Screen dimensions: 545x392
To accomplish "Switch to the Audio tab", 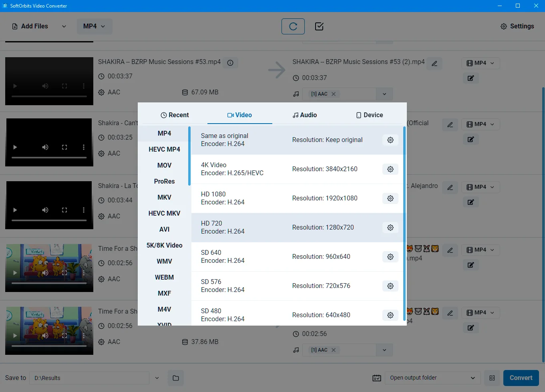I will tap(304, 115).
